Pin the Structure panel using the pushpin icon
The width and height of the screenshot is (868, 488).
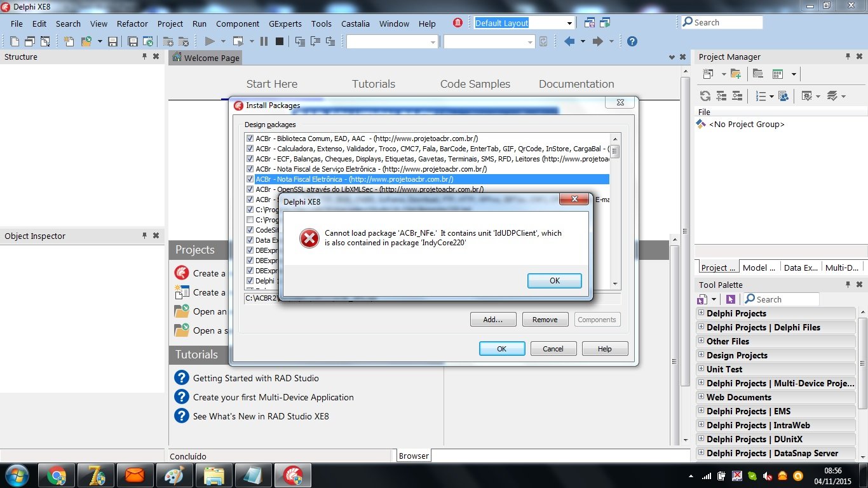point(145,57)
